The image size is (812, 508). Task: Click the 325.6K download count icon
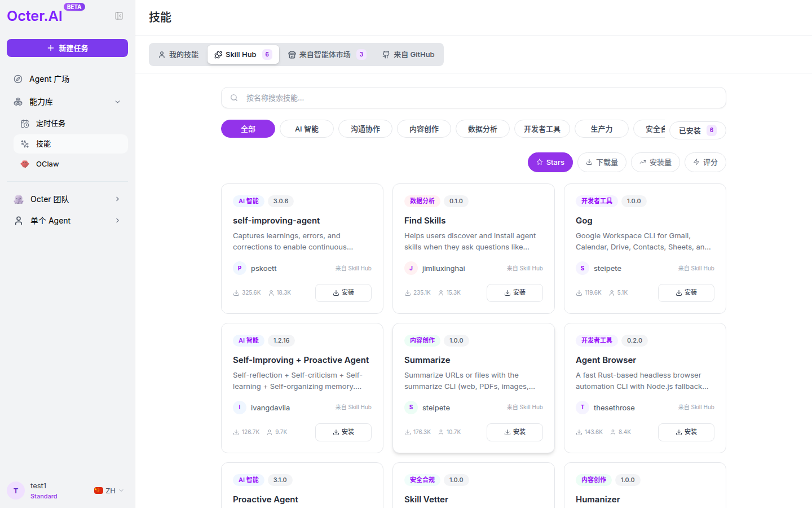coord(236,293)
